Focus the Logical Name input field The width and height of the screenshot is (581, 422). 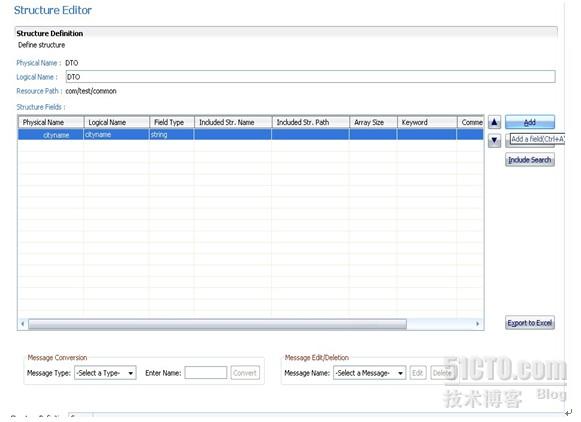pos(311,77)
